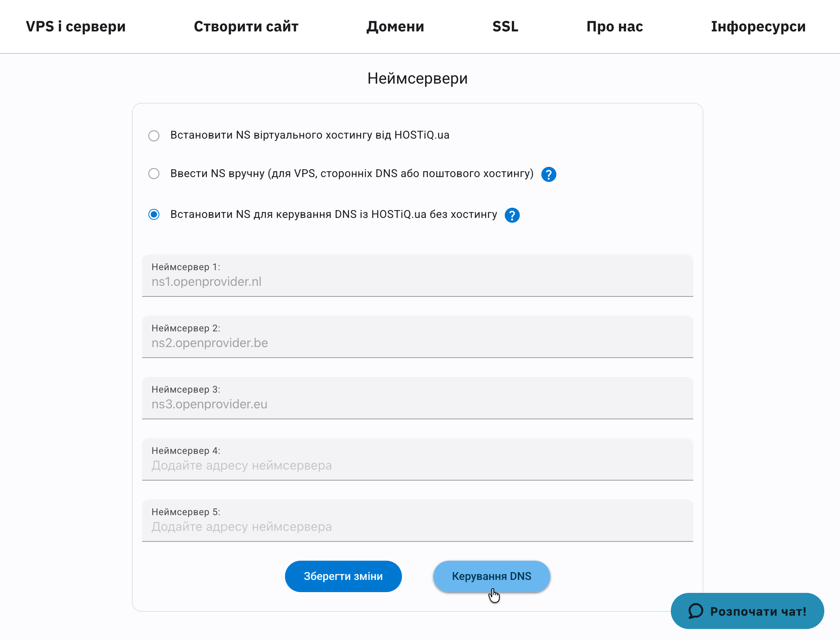Start chat via 'Розпочати чат!' button

(x=747, y=611)
